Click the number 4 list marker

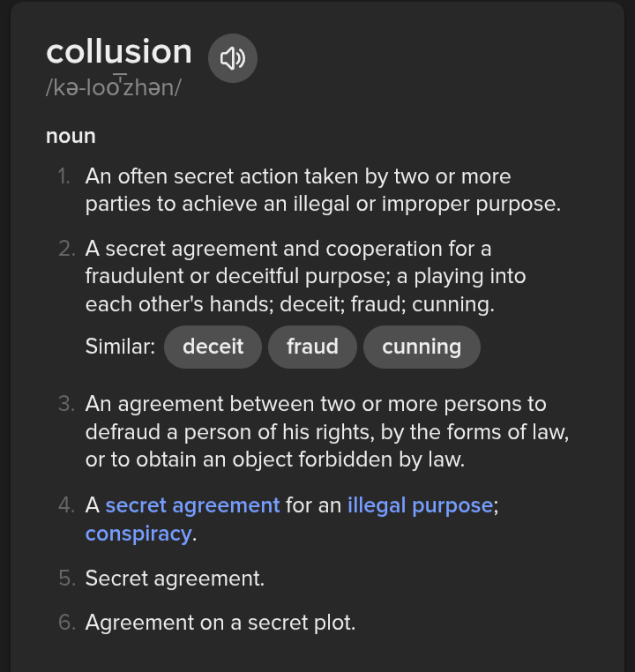pos(66,505)
